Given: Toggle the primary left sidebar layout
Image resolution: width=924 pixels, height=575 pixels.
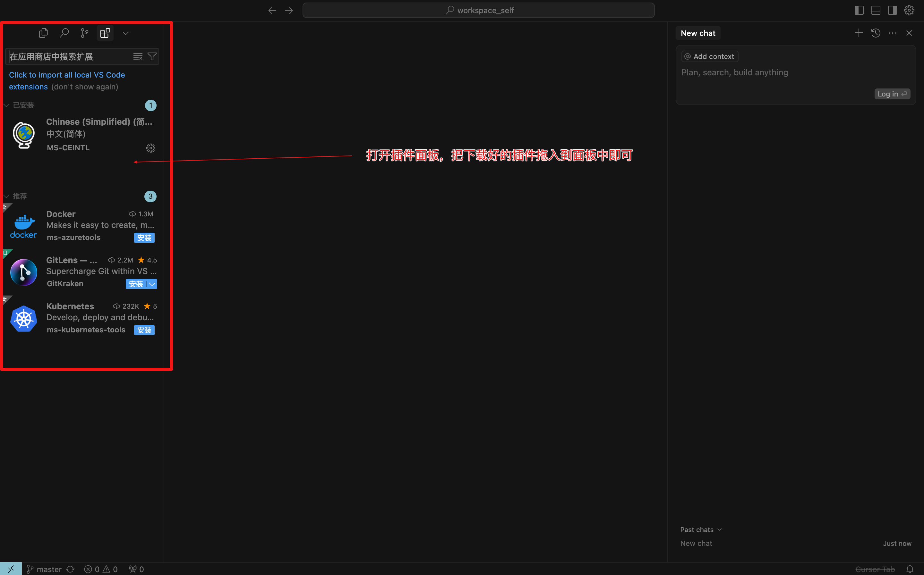Looking at the screenshot, I should (x=859, y=10).
